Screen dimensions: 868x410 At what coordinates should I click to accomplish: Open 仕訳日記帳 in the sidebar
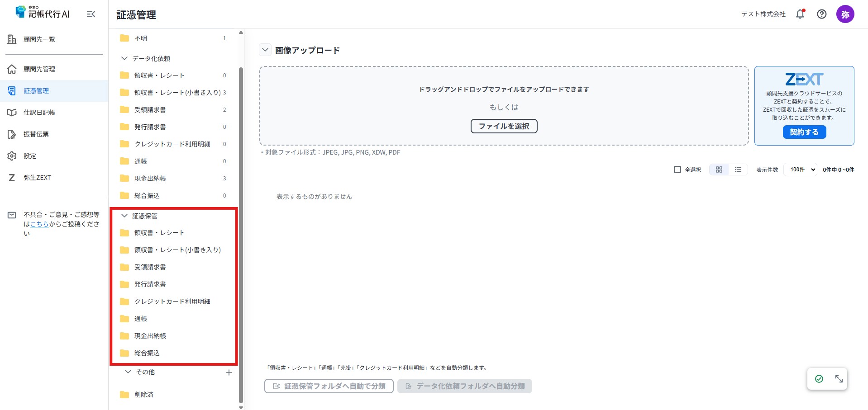[54, 113]
